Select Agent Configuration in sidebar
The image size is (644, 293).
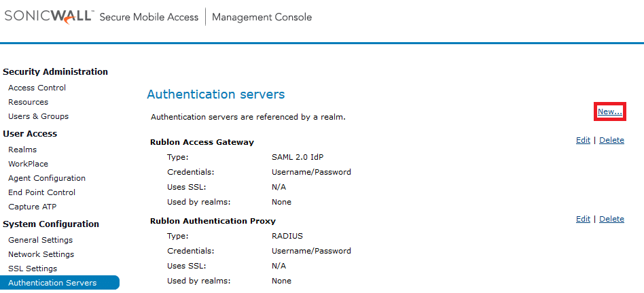click(47, 178)
